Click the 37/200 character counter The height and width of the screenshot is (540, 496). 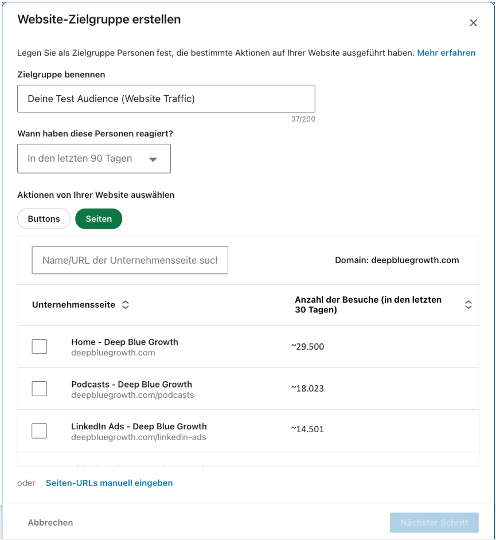(x=303, y=119)
